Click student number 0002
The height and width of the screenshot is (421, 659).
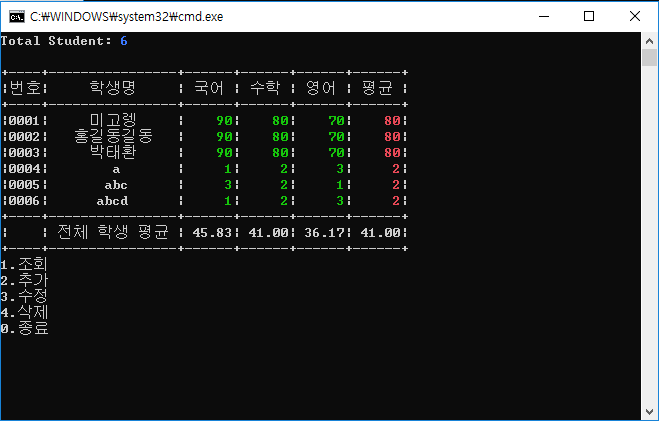(24, 137)
